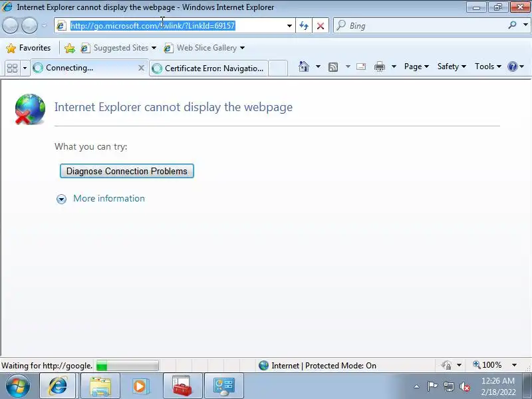Click the Read Mail envelope icon
The image size is (532, 399).
click(361, 66)
